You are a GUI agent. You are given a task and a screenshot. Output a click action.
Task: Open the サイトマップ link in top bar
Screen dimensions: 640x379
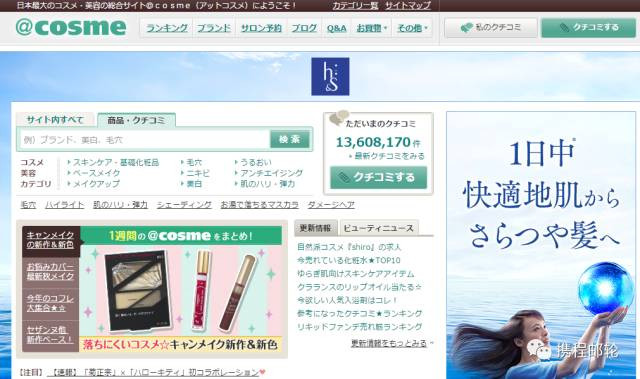pos(408,6)
